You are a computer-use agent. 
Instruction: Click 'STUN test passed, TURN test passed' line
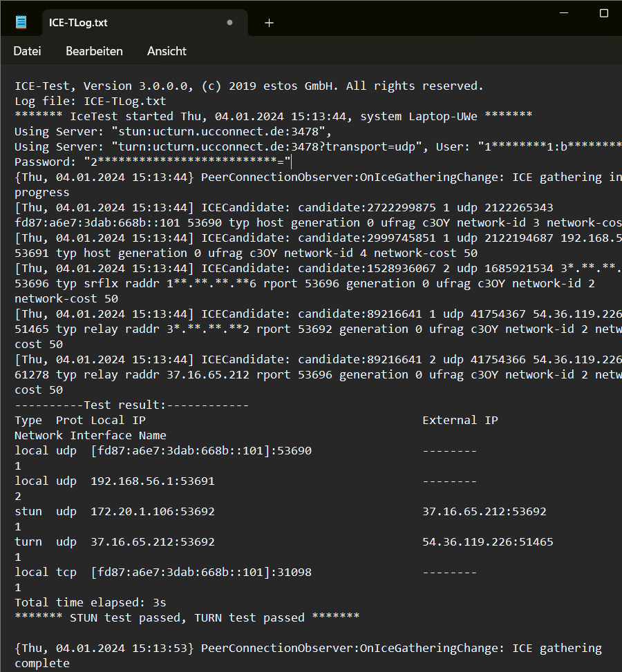coord(187,617)
